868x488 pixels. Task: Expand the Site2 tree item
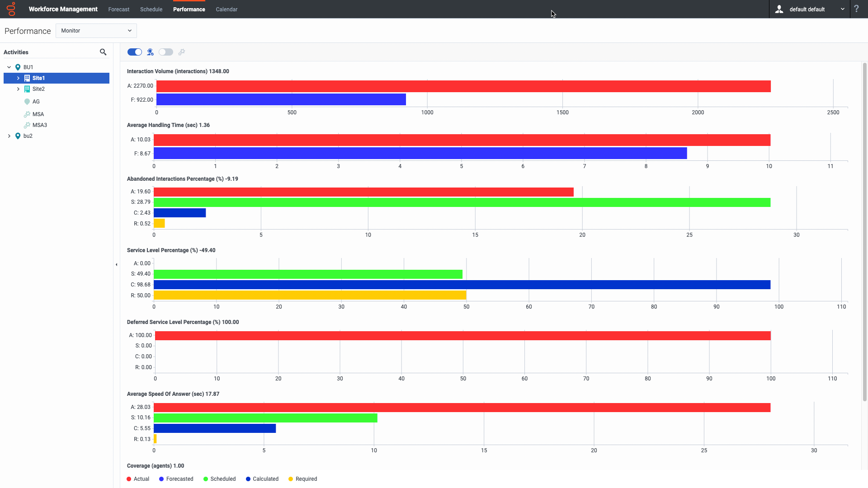[19, 89]
